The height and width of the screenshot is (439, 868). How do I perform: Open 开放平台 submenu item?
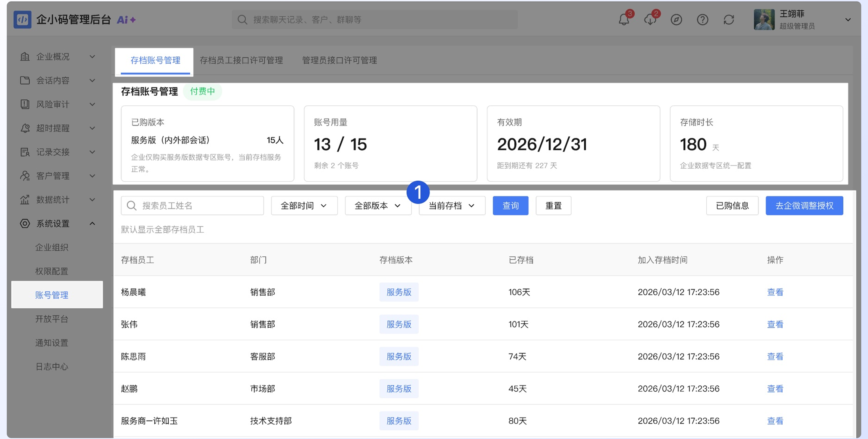click(52, 319)
